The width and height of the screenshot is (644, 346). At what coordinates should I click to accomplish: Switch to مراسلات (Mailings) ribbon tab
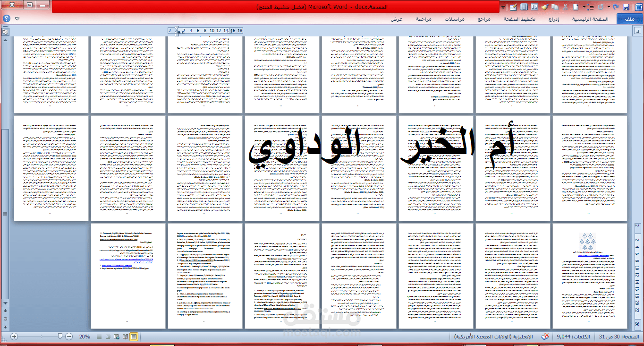(x=455, y=19)
